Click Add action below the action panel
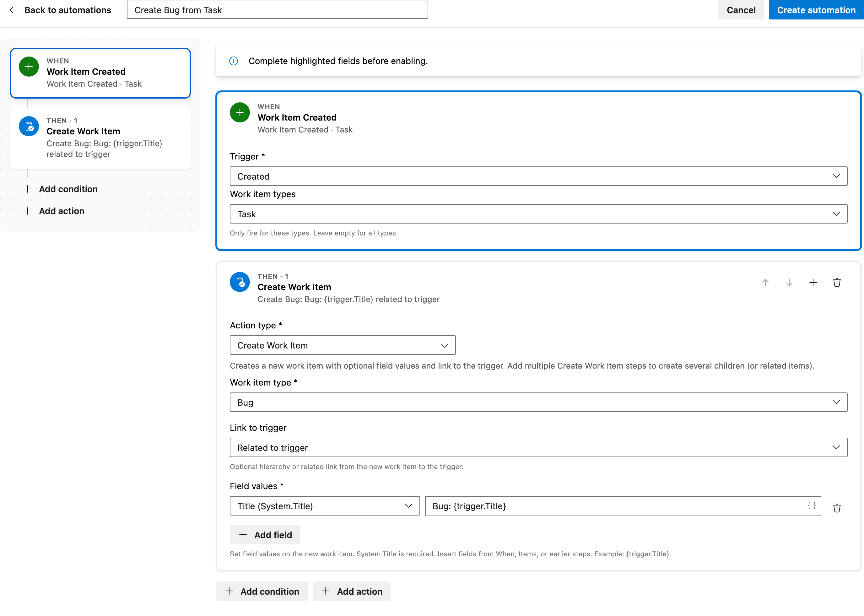 352,591
